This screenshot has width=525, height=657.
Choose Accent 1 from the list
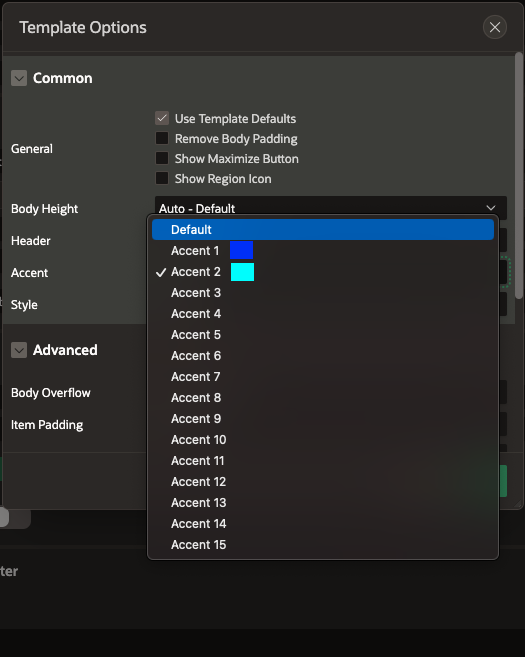click(x=323, y=251)
